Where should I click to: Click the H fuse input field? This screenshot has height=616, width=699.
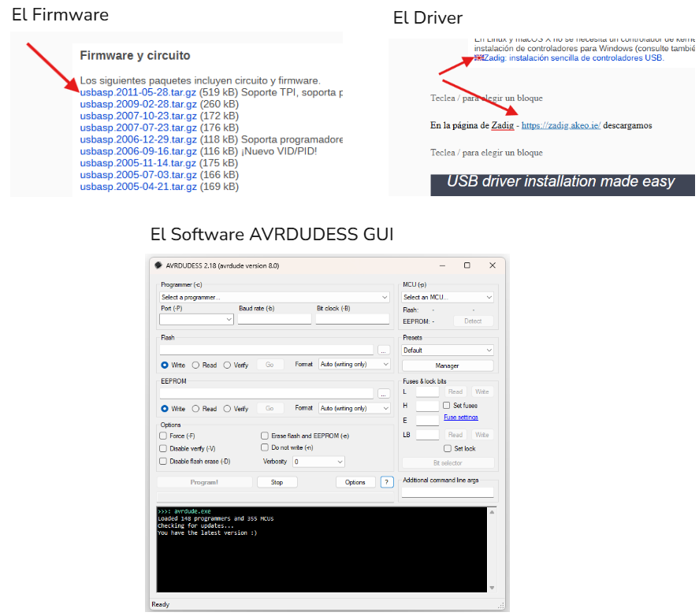click(x=427, y=406)
